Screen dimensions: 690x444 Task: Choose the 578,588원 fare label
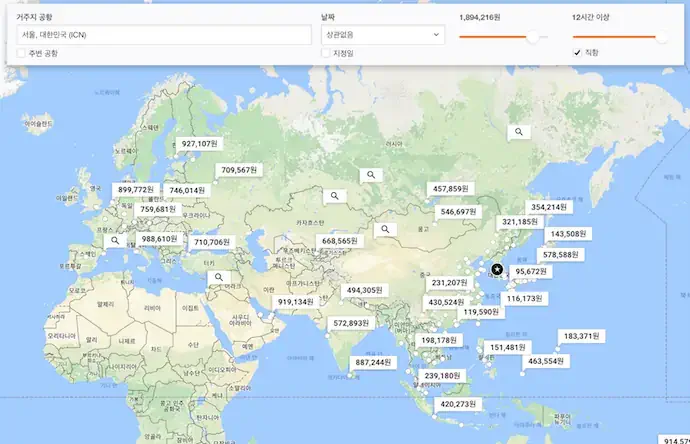pos(560,255)
